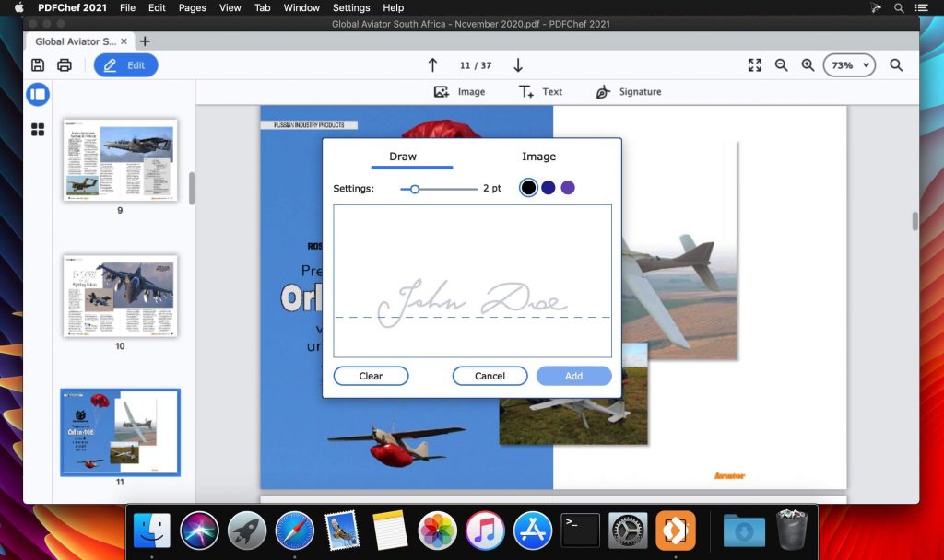Open the Print icon
Viewport: 944px width, 560px height.
coord(65,64)
